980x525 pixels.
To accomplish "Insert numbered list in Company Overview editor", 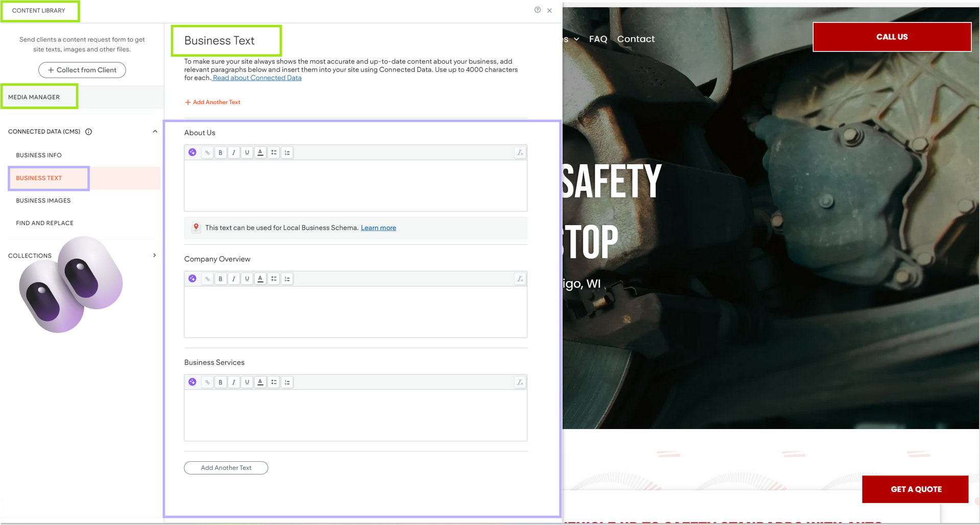I will tap(287, 279).
